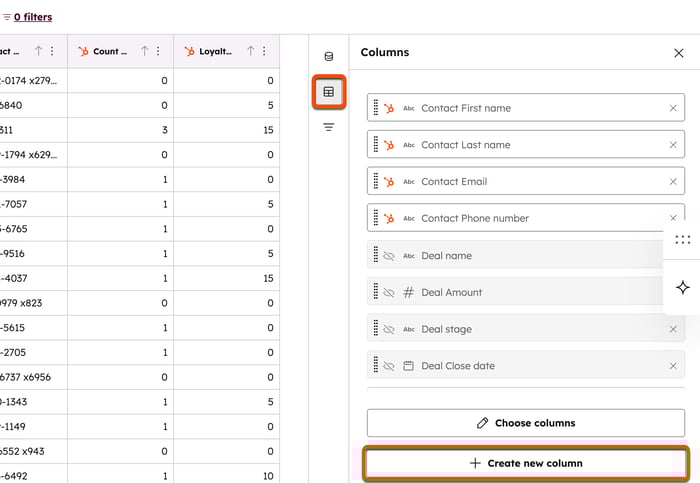Grab drag handle of Contact First name
This screenshot has width=700, height=483.
click(375, 108)
